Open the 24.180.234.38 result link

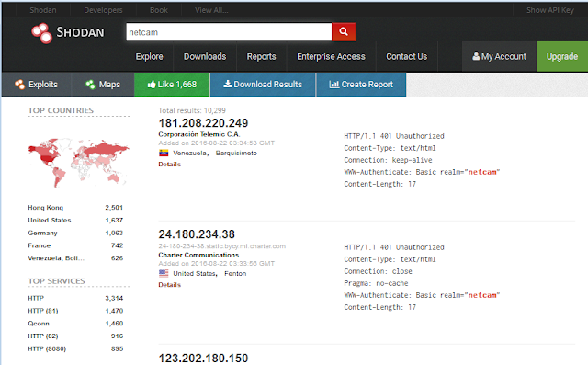point(197,234)
